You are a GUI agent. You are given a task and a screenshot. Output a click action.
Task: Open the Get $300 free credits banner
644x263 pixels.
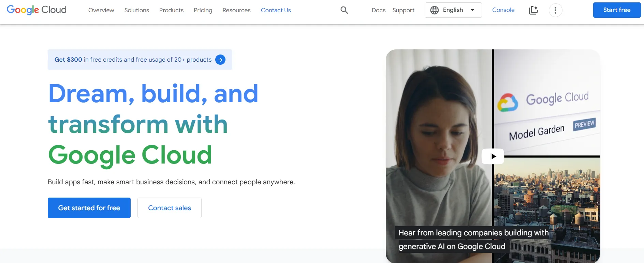tap(140, 60)
